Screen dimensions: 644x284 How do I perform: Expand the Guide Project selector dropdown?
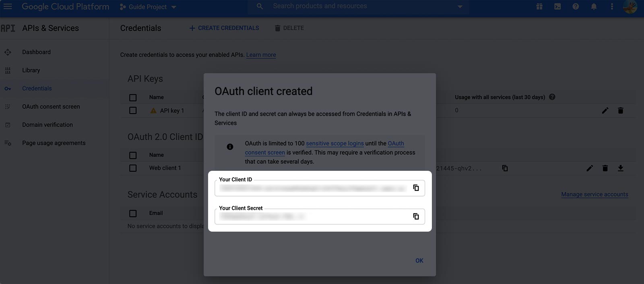point(148,7)
